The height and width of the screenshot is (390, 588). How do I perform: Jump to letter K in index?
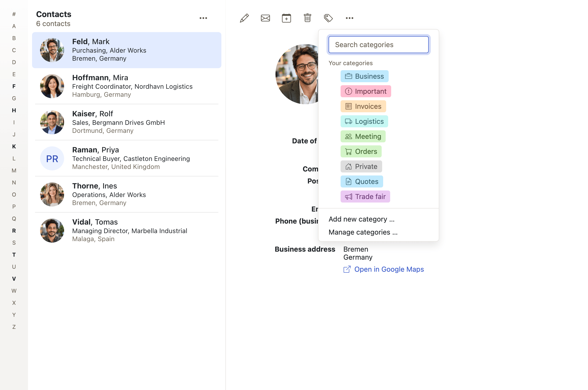[14, 146]
